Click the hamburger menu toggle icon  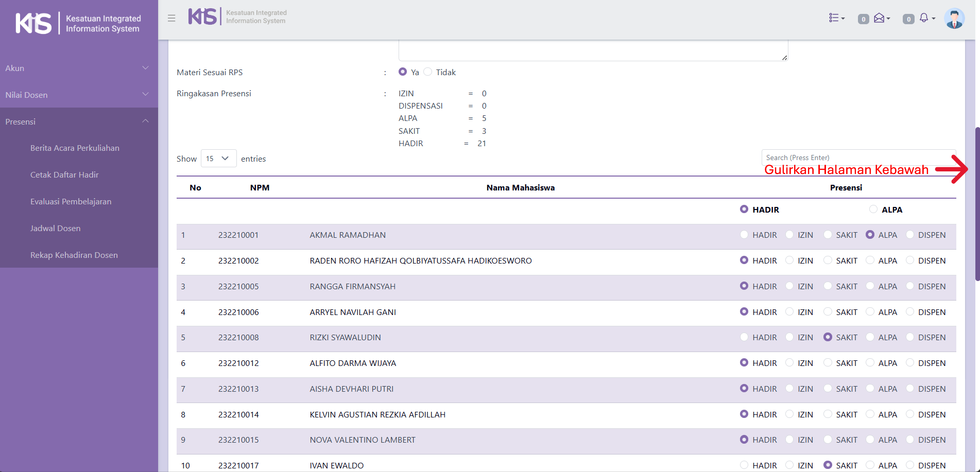point(171,18)
